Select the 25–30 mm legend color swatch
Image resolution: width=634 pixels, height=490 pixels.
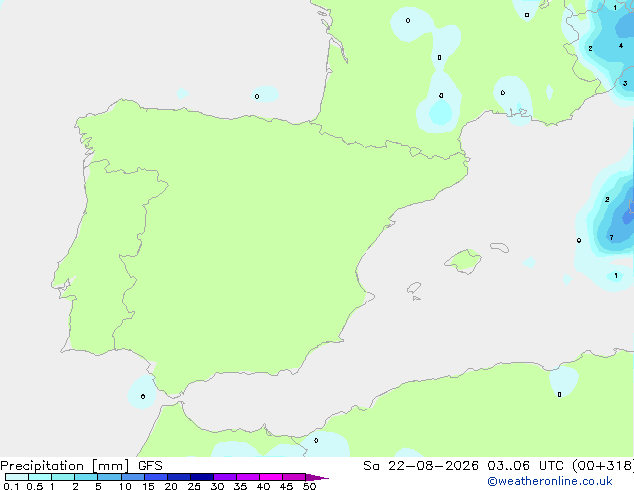tap(202, 477)
